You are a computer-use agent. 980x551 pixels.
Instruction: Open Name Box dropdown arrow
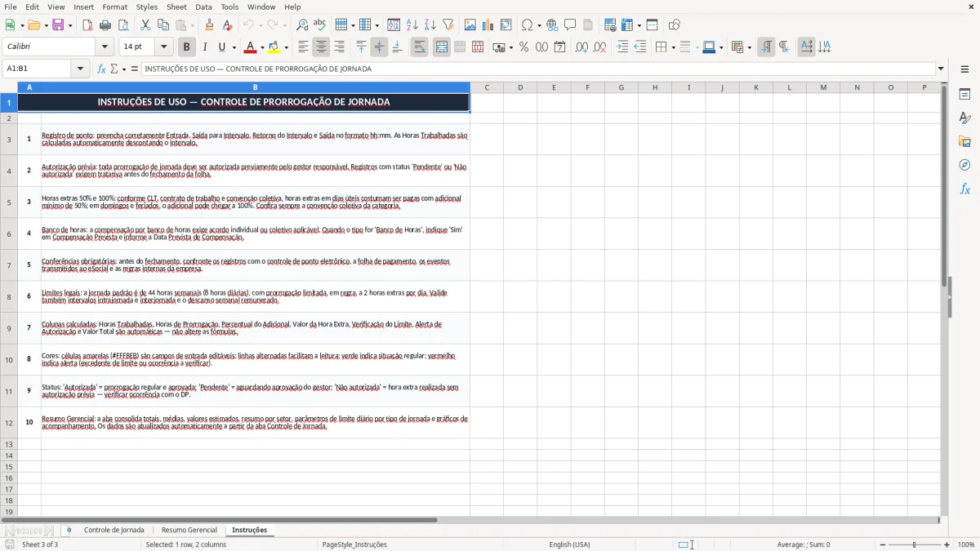coord(80,69)
